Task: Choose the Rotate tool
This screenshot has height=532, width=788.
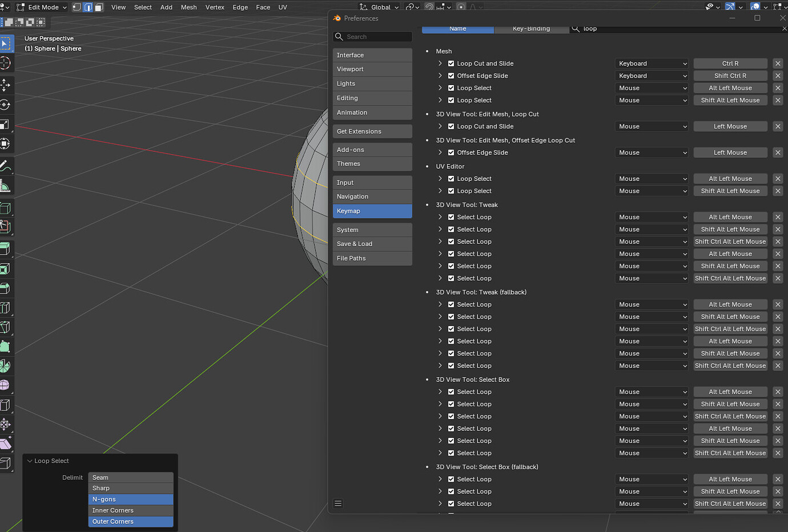Action: click(x=6, y=105)
